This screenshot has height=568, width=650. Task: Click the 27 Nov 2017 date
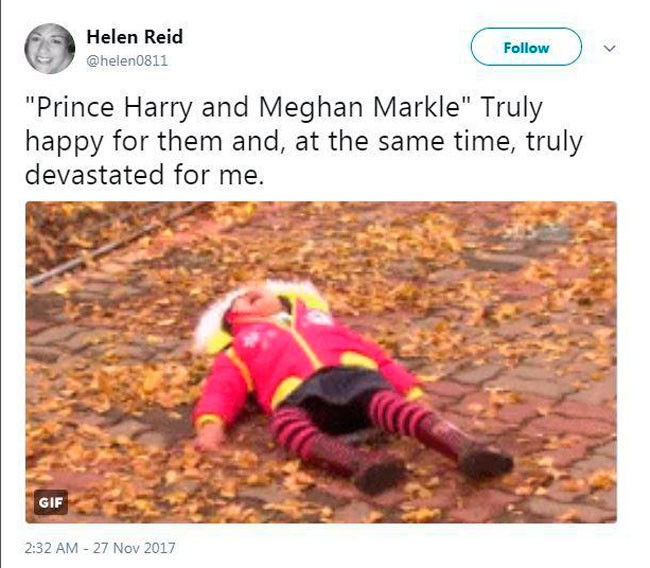tap(134, 548)
